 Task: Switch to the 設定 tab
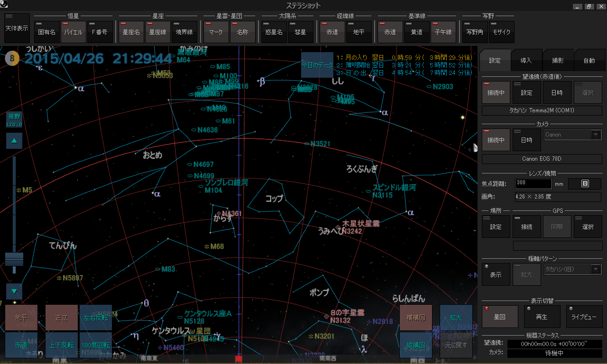coord(495,60)
